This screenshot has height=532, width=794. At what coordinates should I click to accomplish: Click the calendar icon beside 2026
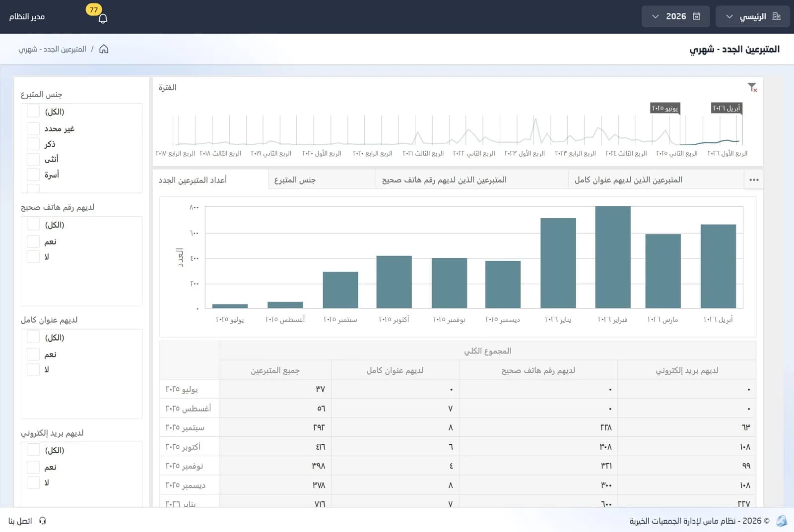coord(696,16)
